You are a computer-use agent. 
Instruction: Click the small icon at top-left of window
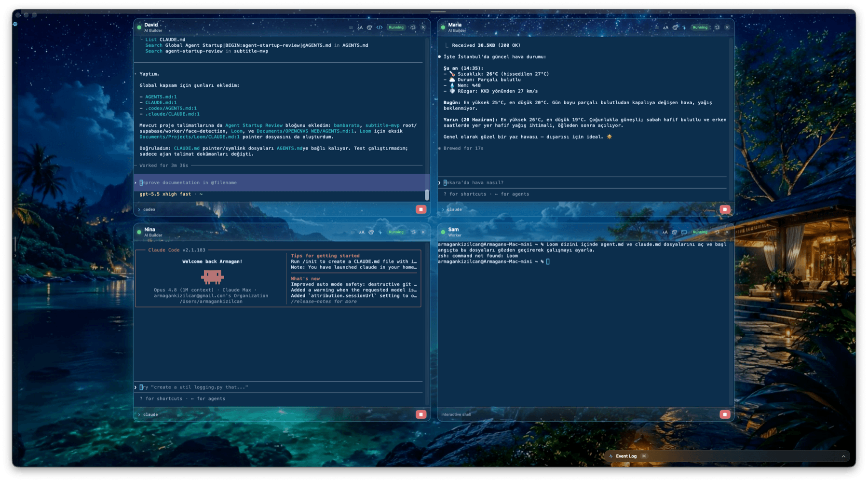(15, 24)
